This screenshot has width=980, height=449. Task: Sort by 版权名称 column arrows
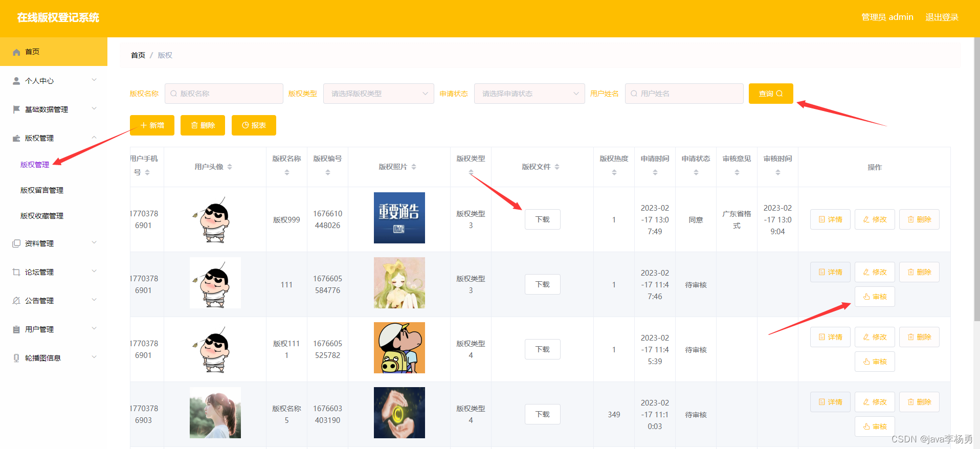click(x=287, y=172)
